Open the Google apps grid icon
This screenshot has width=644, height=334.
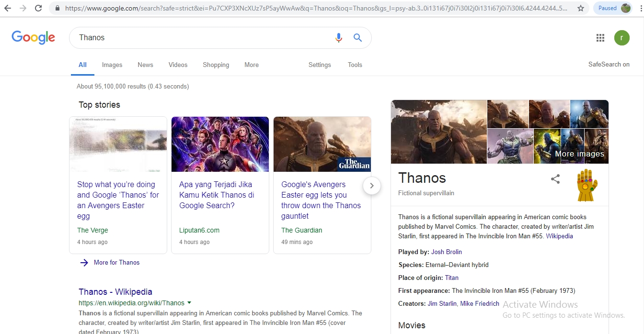click(600, 38)
